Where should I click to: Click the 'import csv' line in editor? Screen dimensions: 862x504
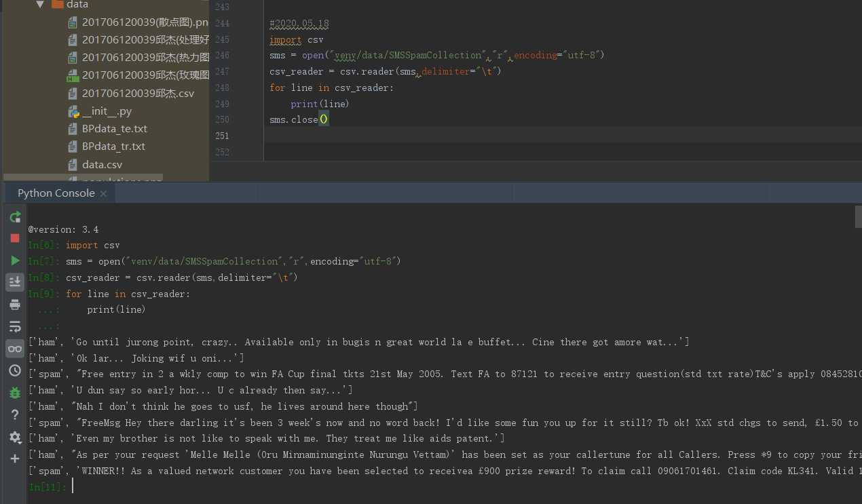pyautogui.click(x=297, y=39)
